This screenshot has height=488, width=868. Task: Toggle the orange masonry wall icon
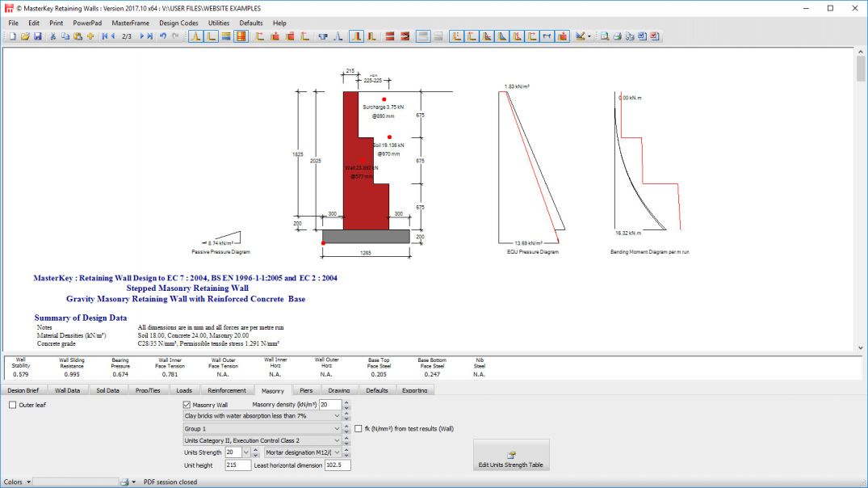point(241,36)
